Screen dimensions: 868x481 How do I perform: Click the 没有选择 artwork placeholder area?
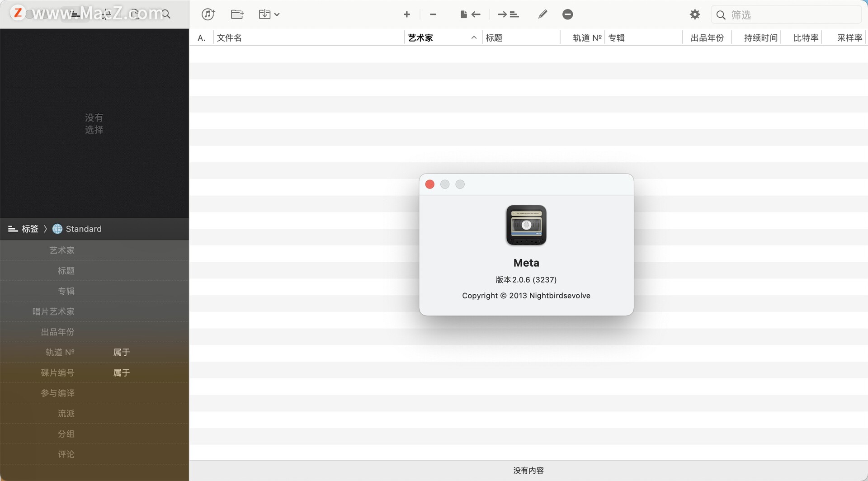pos(94,123)
